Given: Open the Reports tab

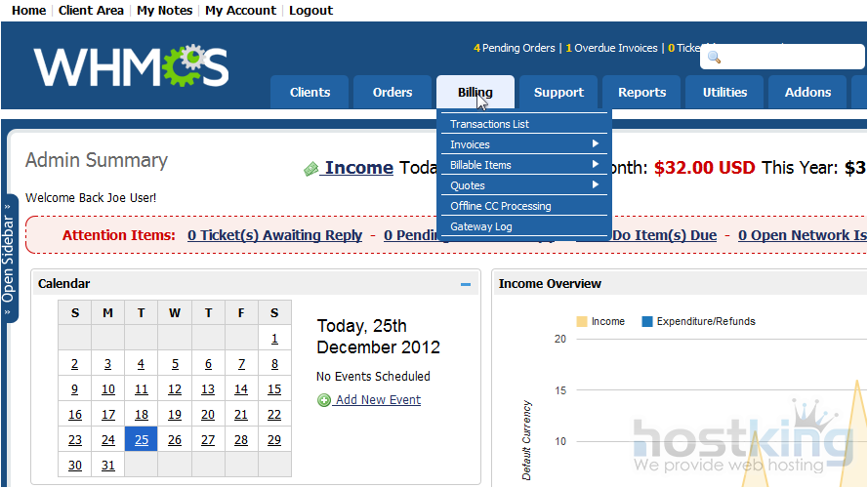Looking at the screenshot, I should coord(641,93).
